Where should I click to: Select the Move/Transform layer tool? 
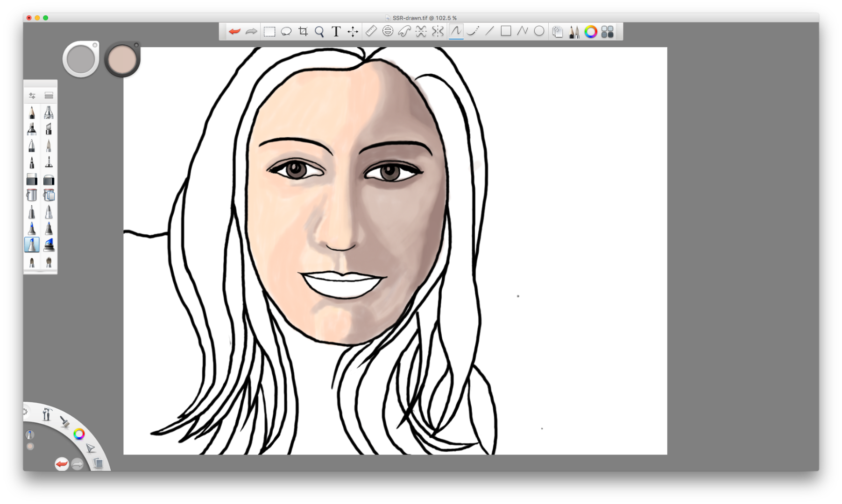(x=353, y=32)
